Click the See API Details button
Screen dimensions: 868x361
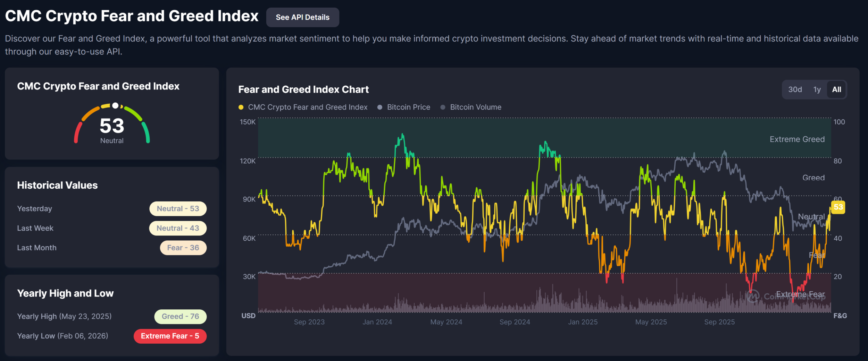pyautogui.click(x=302, y=17)
